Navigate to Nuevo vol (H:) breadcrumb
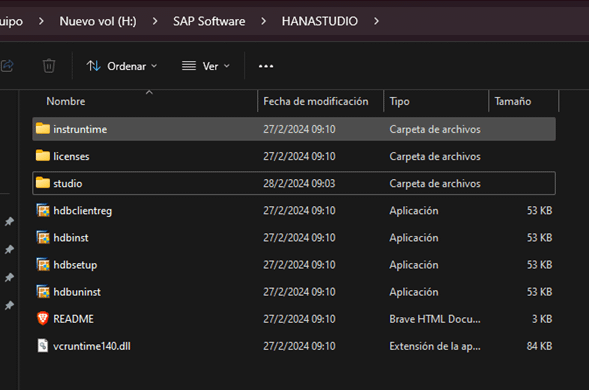 pos(98,21)
